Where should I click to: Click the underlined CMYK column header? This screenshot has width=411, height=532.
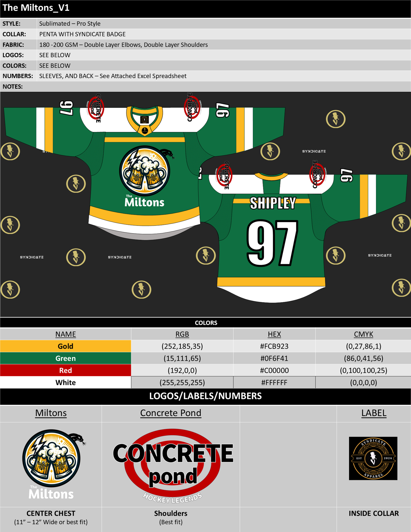tap(363, 334)
